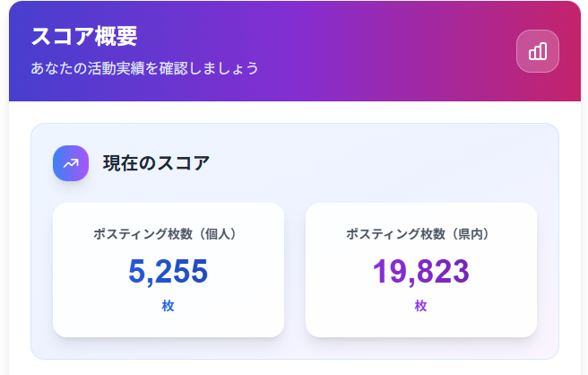
Task: Click the ポスティング枚数（県内） label
Action: (421, 234)
